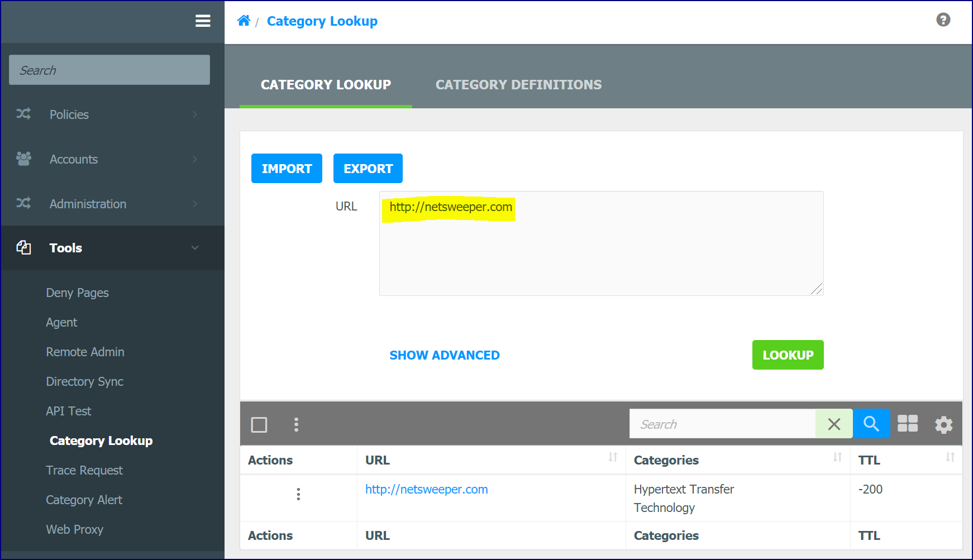Click the -200 TTL value
Screen dimensions: 973x560
(870, 489)
